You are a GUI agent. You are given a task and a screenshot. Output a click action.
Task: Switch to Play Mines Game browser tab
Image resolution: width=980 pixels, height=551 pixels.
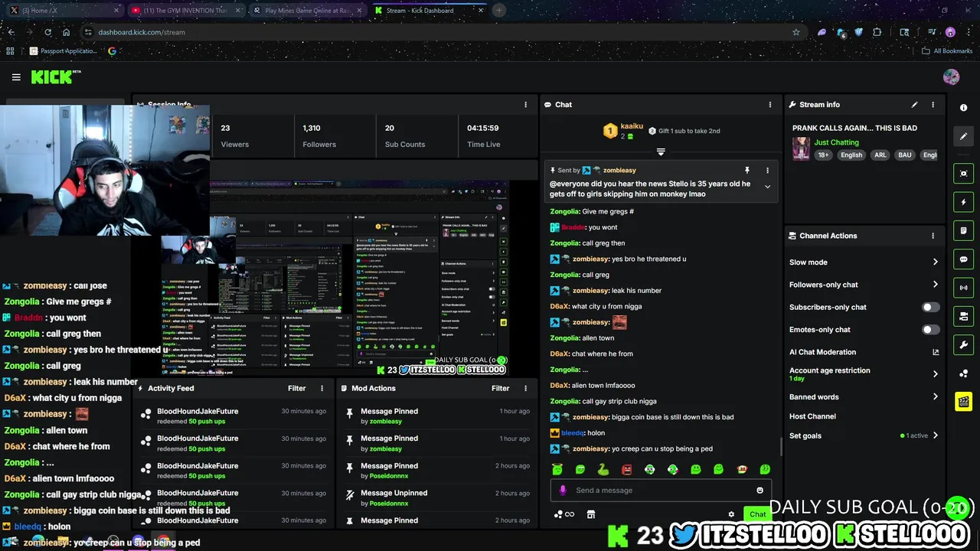[x=306, y=11]
